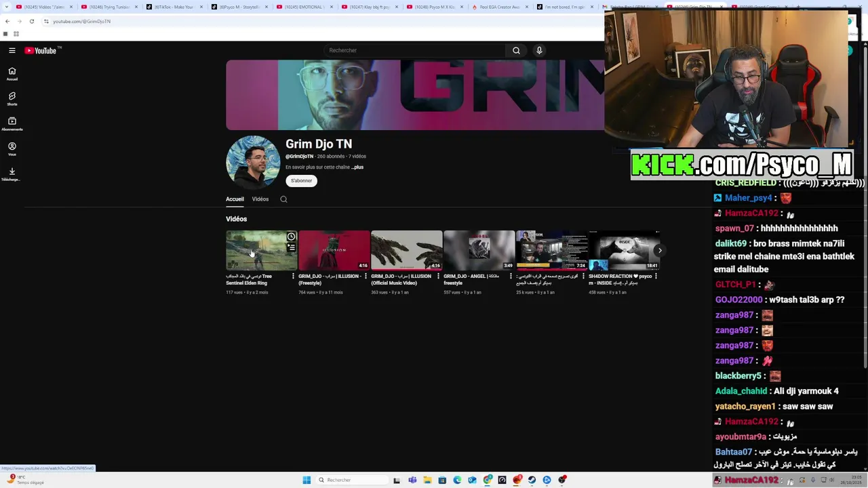Switch to the Accueil channel tab

coord(235,199)
